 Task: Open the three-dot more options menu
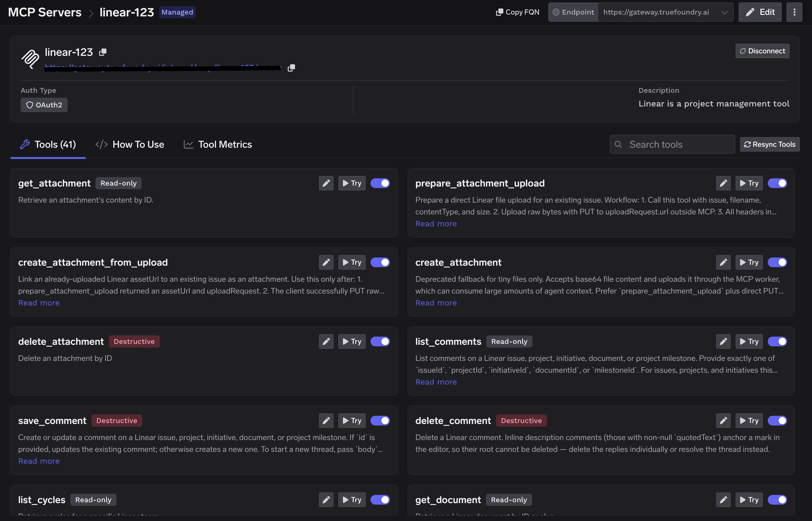tap(794, 12)
